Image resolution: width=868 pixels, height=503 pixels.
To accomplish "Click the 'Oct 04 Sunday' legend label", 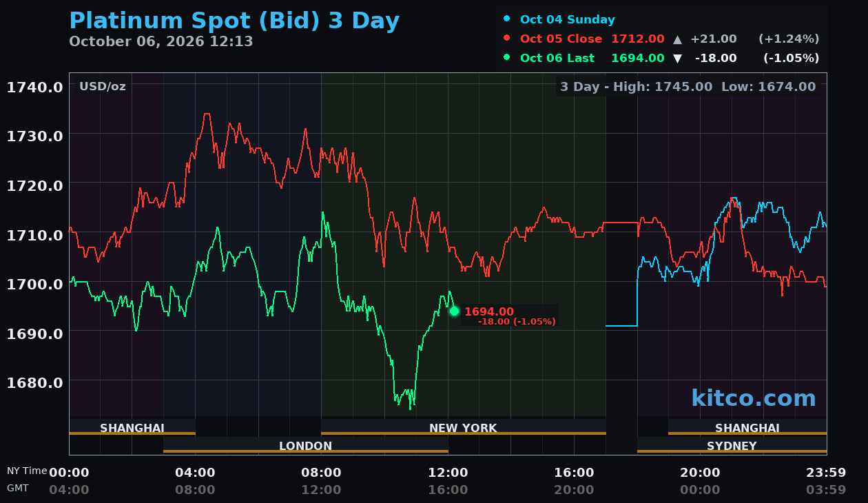I will pyautogui.click(x=568, y=19).
